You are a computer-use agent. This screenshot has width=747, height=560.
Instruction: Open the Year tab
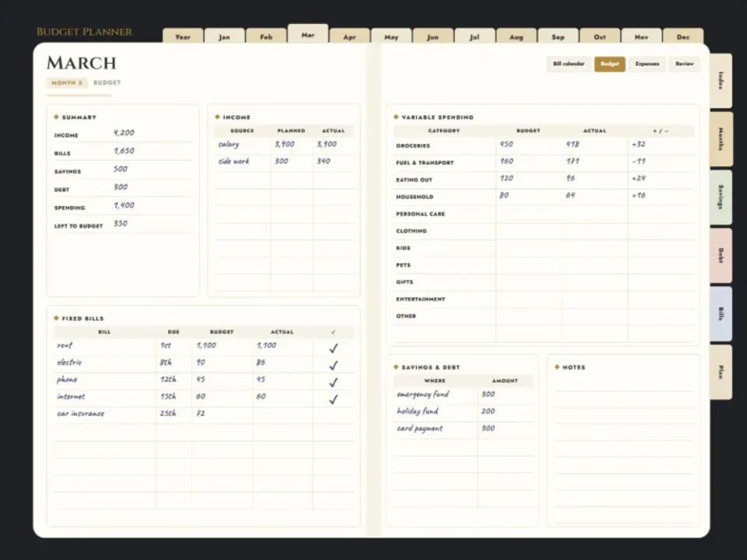[183, 37]
